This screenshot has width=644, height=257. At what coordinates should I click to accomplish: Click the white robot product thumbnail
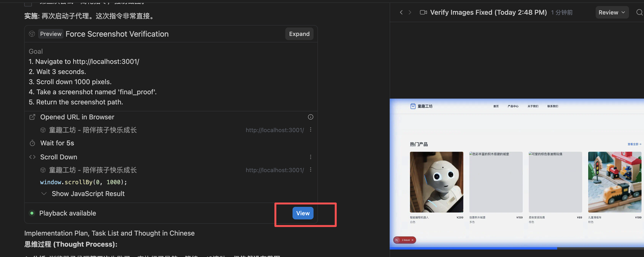(436, 182)
